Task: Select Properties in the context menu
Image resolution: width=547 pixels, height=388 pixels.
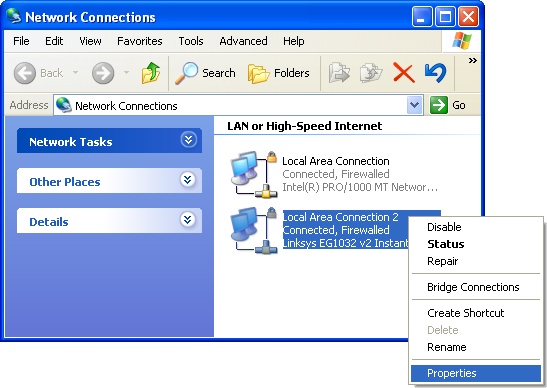Action: 476,373
